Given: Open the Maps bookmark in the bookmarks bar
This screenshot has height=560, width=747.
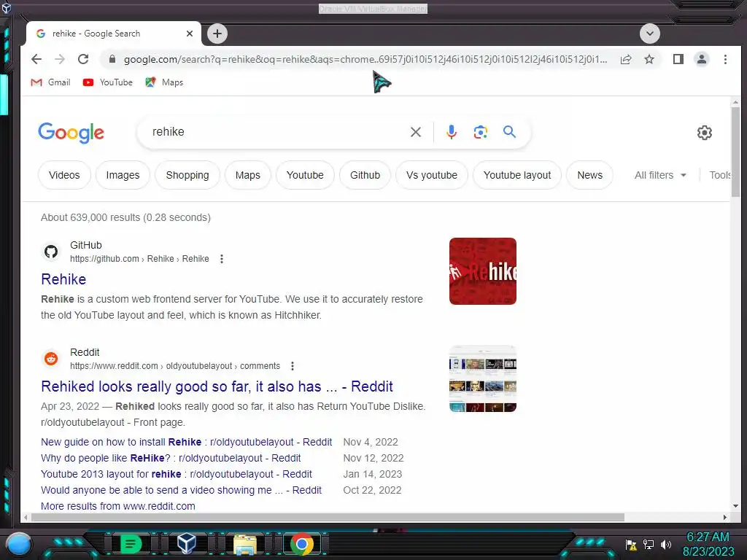Looking at the screenshot, I should (164, 82).
